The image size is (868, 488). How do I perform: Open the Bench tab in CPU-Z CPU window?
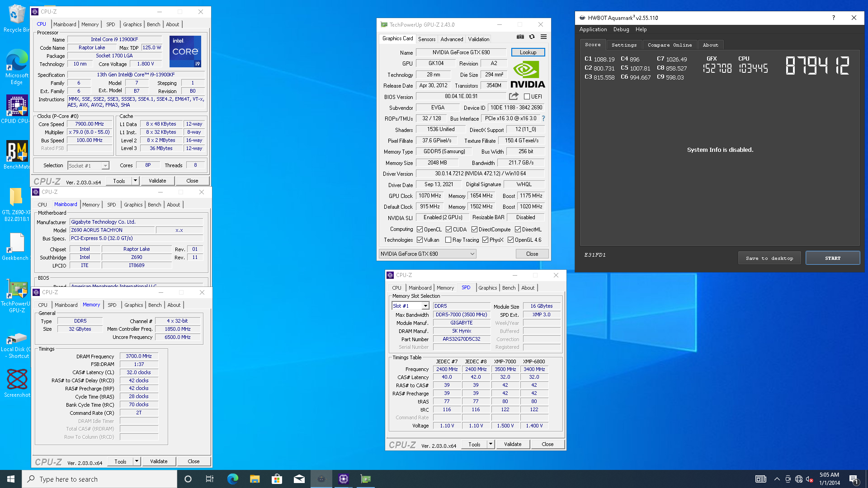154,24
